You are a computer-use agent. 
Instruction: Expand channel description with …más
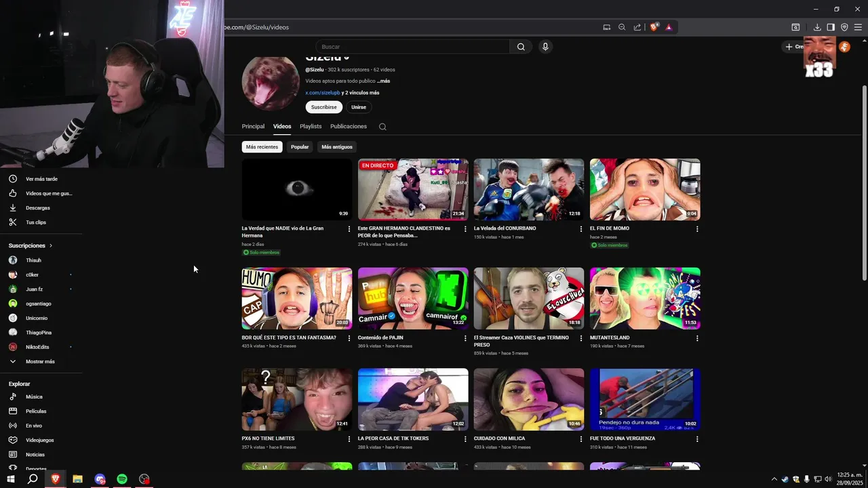(x=383, y=81)
